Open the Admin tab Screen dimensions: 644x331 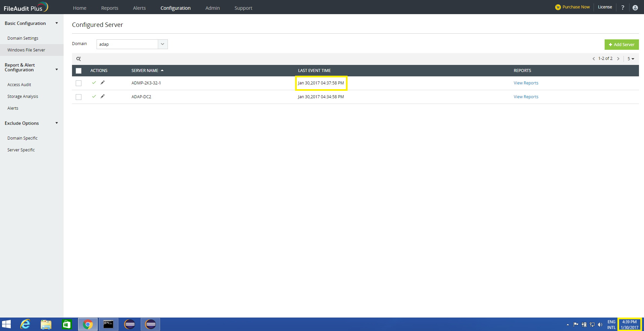click(213, 8)
